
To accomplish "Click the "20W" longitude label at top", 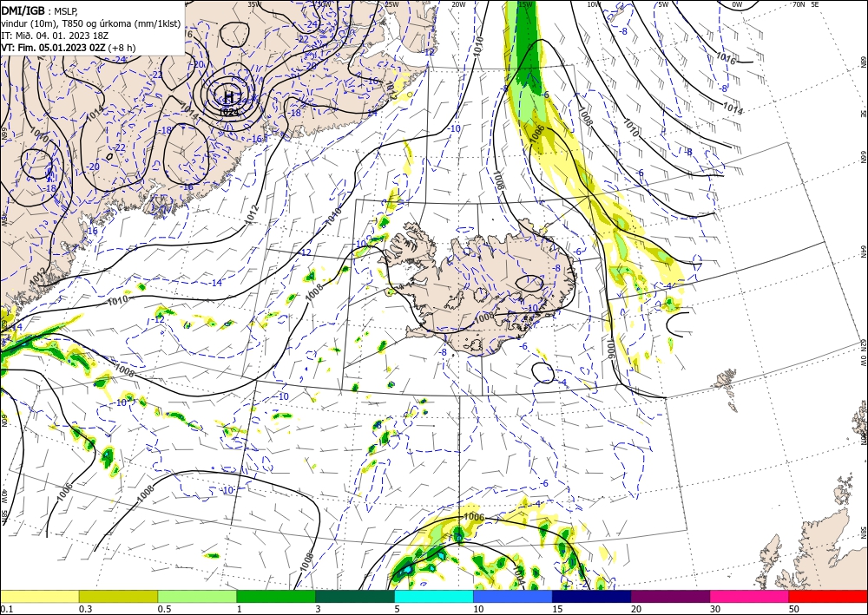I will (x=458, y=4).
